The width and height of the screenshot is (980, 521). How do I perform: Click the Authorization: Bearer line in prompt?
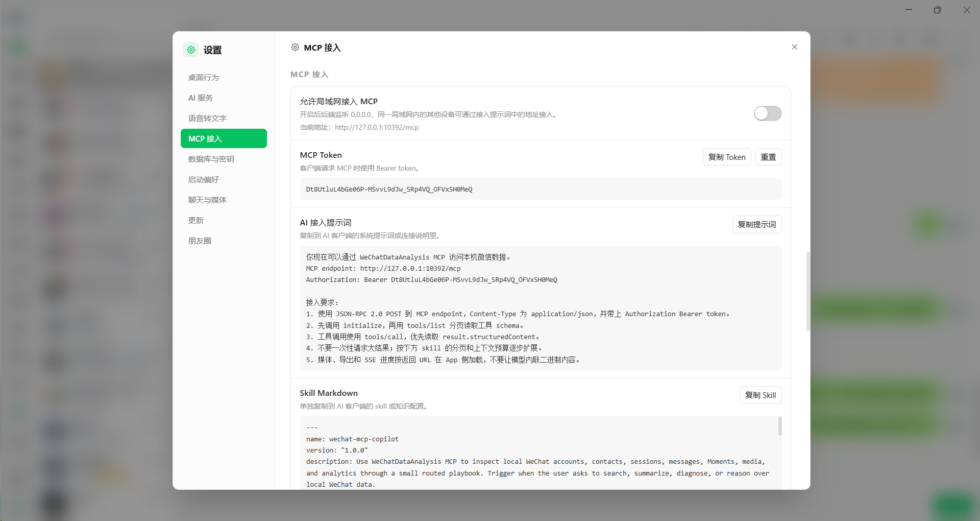coord(432,279)
